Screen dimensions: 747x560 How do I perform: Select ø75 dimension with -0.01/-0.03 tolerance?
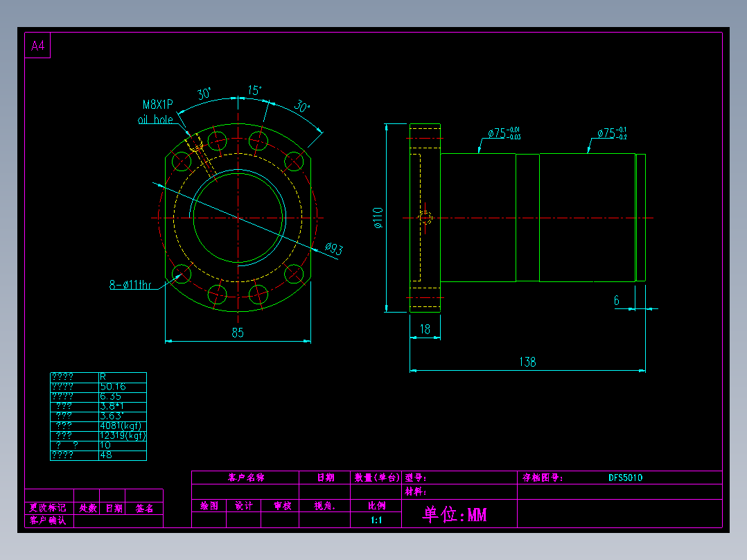coord(504,133)
